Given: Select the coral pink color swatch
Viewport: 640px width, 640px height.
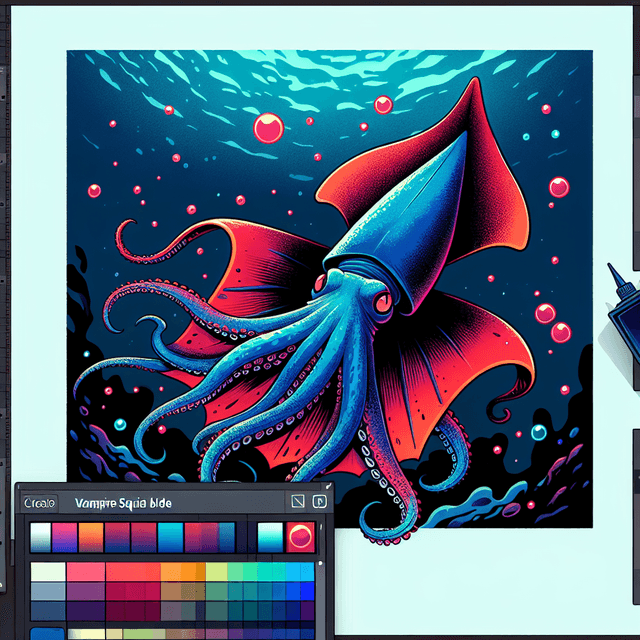Looking at the screenshot, I should point(86,571).
